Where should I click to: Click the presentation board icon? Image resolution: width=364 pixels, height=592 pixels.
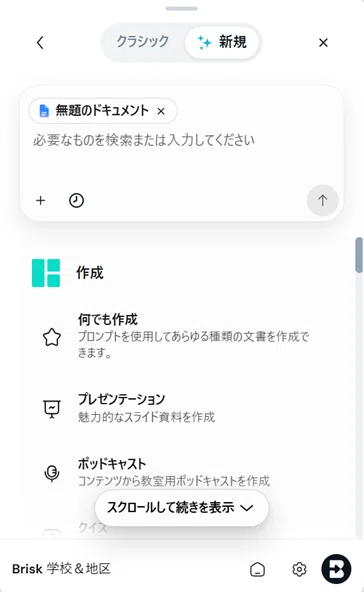(52, 409)
